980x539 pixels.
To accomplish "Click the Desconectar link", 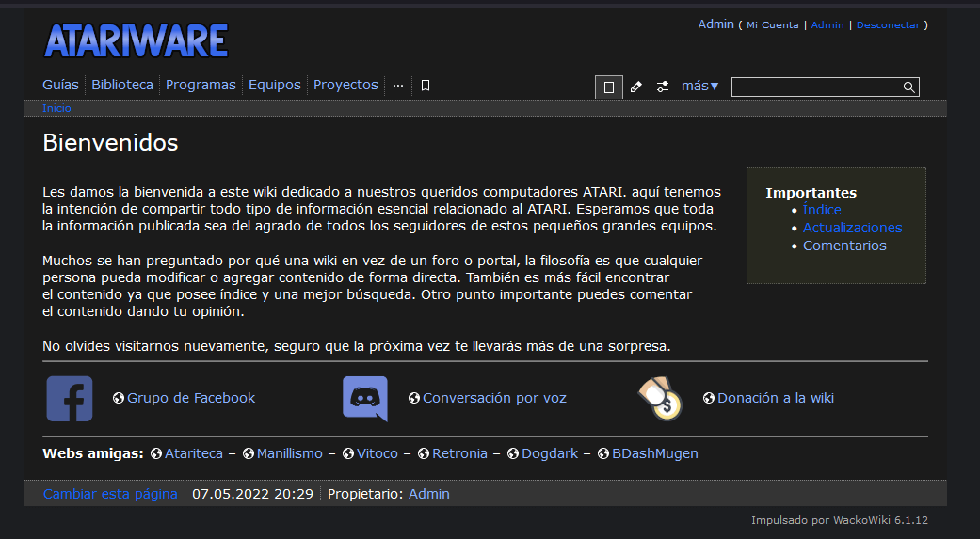I will coord(888,25).
